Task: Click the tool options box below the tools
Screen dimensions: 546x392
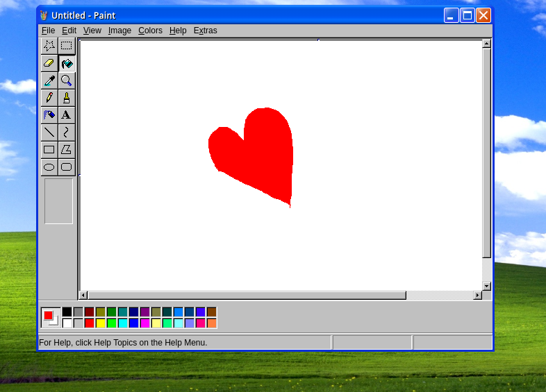Action: [58, 201]
